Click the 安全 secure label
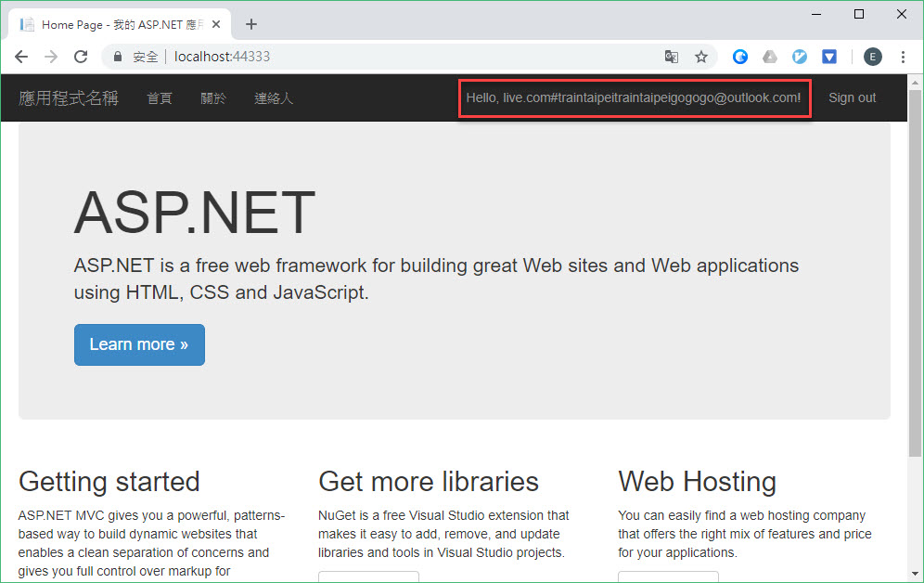Image resolution: width=924 pixels, height=583 pixels. pyautogui.click(x=145, y=57)
